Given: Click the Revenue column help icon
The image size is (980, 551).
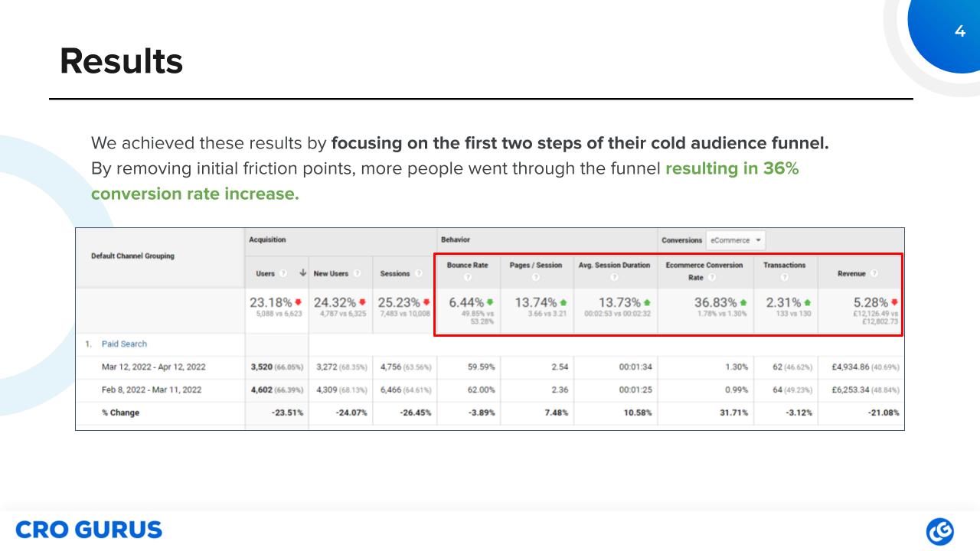Looking at the screenshot, I should click(x=874, y=272).
